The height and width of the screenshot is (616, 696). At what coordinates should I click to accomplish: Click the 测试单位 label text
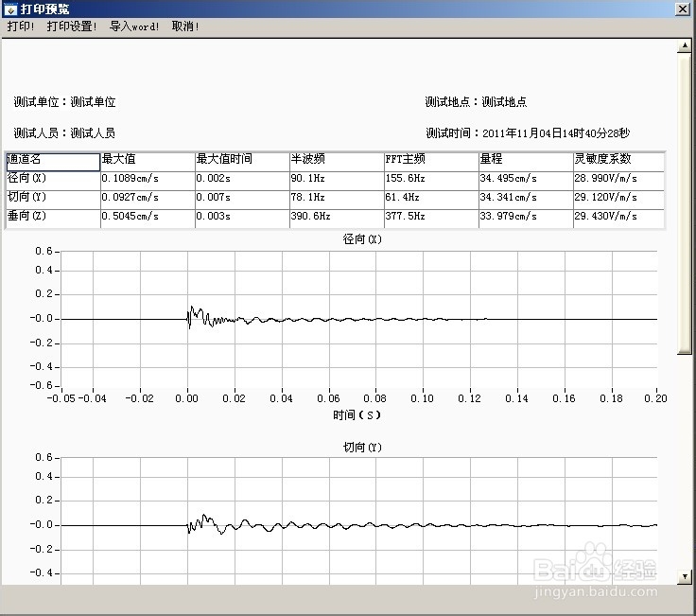click(x=64, y=102)
